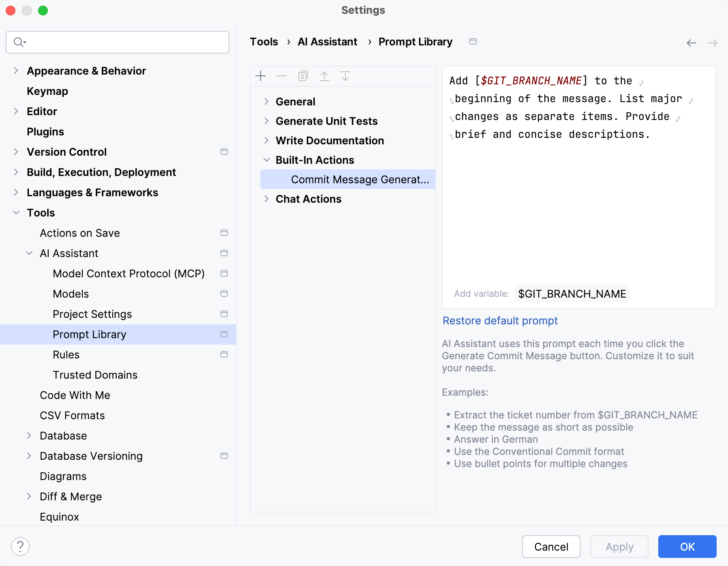Collapse the AI Assistant settings node
728x566 pixels.
point(29,253)
